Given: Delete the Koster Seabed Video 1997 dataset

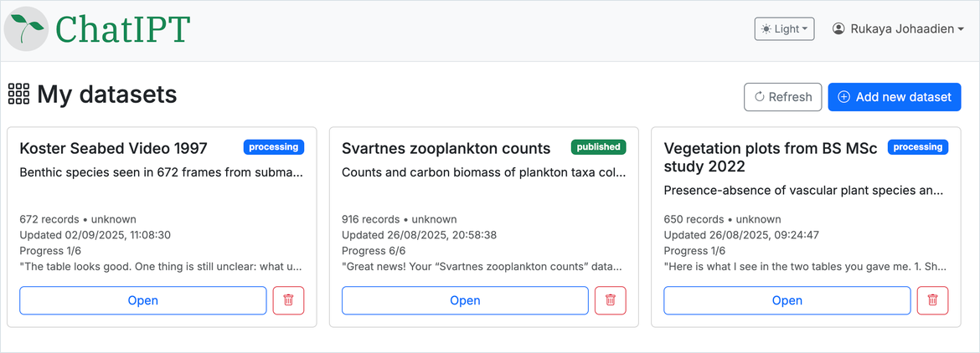Looking at the screenshot, I should [288, 300].
